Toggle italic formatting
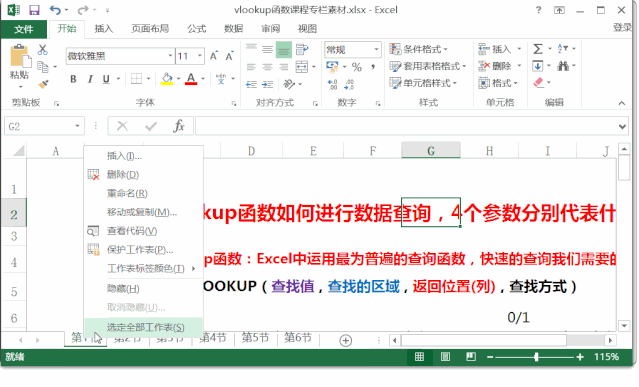The width and height of the screenshot is (639, 387). (90, 79)
